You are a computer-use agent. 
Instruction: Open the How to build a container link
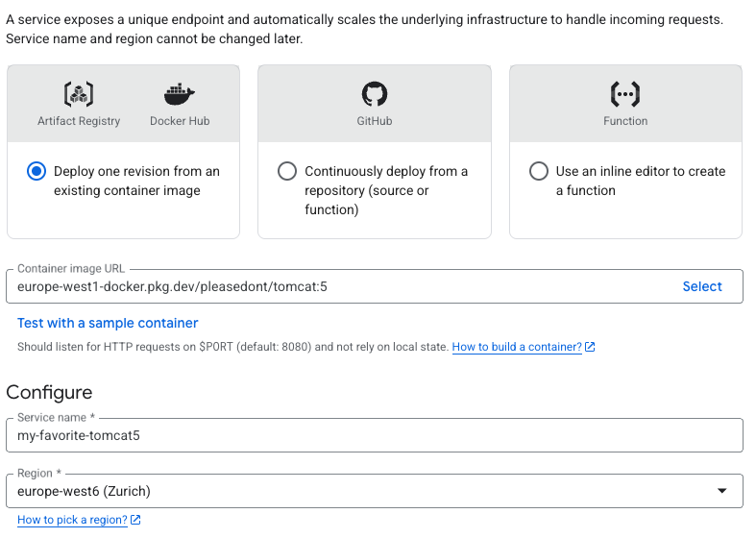517,347
